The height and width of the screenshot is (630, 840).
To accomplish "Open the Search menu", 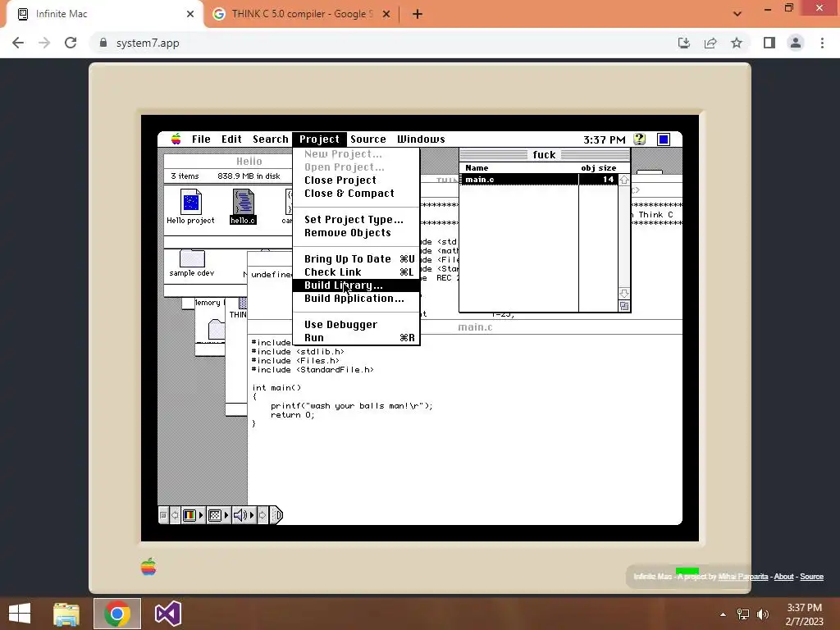I will 271,139.
